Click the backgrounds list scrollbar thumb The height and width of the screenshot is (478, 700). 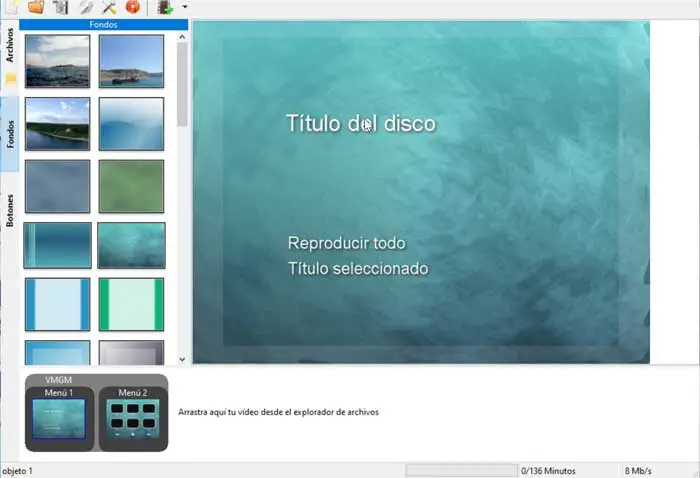182,85
